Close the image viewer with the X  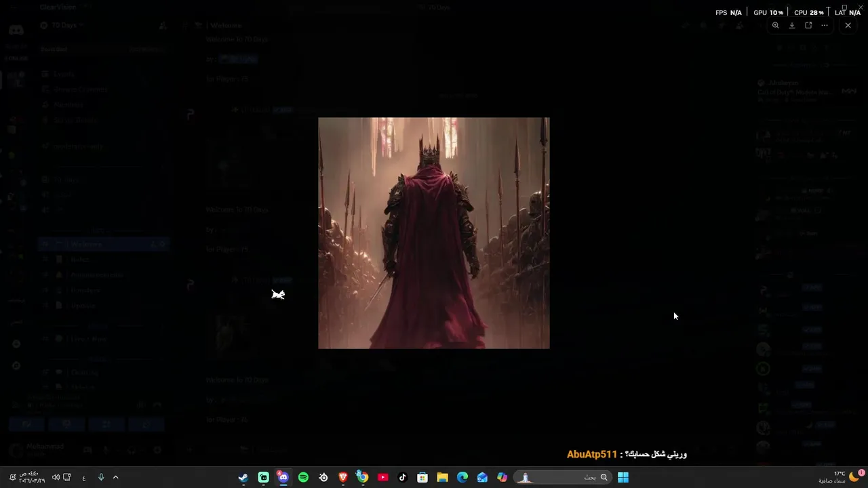(x=848, y=26)
